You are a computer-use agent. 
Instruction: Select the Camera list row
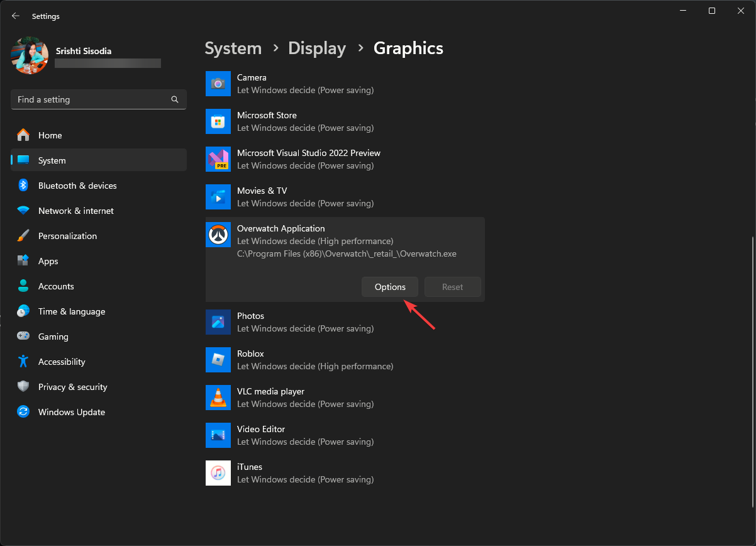(345, 84)
